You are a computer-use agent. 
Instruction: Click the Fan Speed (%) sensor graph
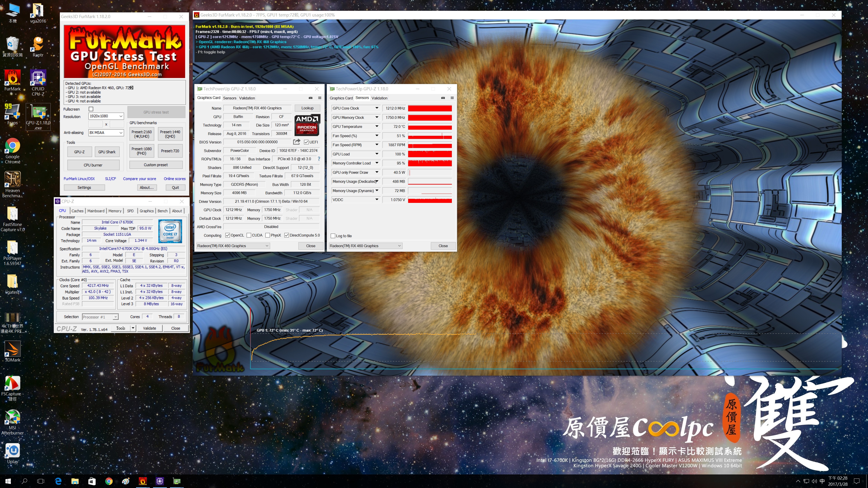coord(430,136)
